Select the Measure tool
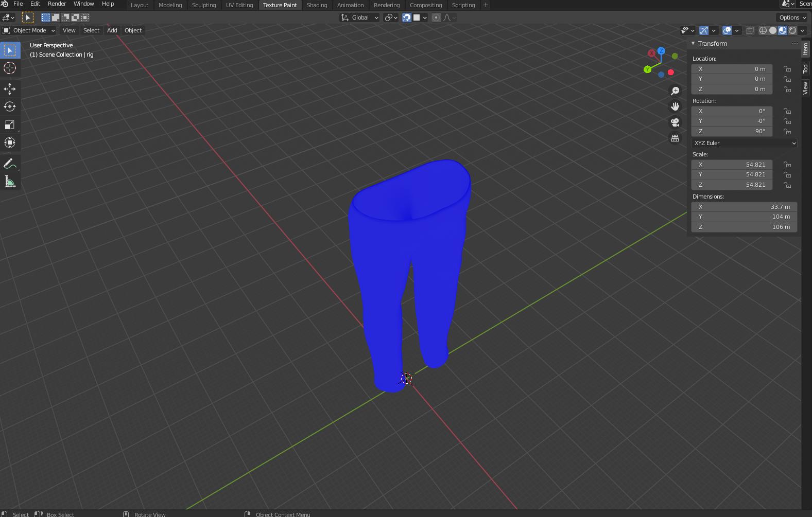 (x=10, y=182)
